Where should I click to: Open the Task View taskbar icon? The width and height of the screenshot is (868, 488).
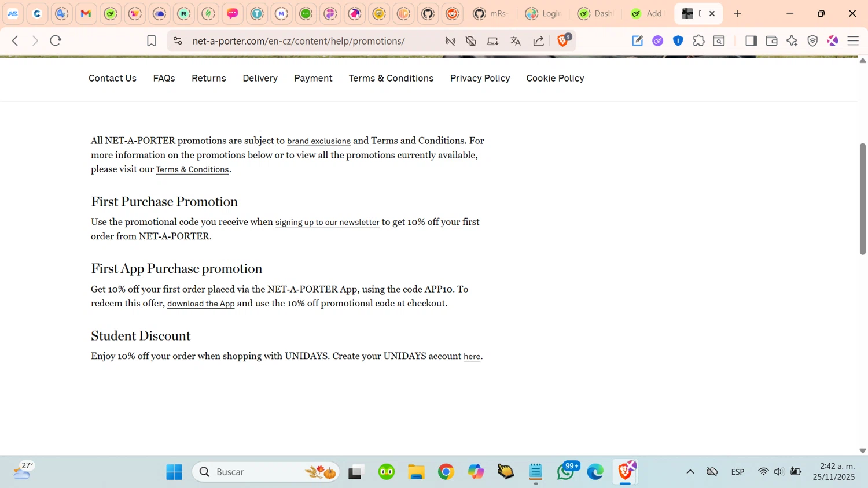(355, 472)
